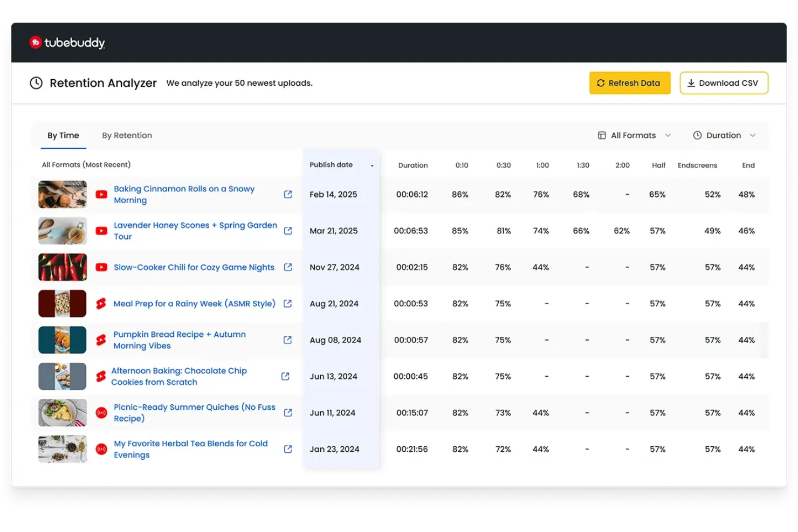Click the external link icon for Slow-Cooker Chili
The height and width of the screenshot is (532, 798).
[288, 267]
